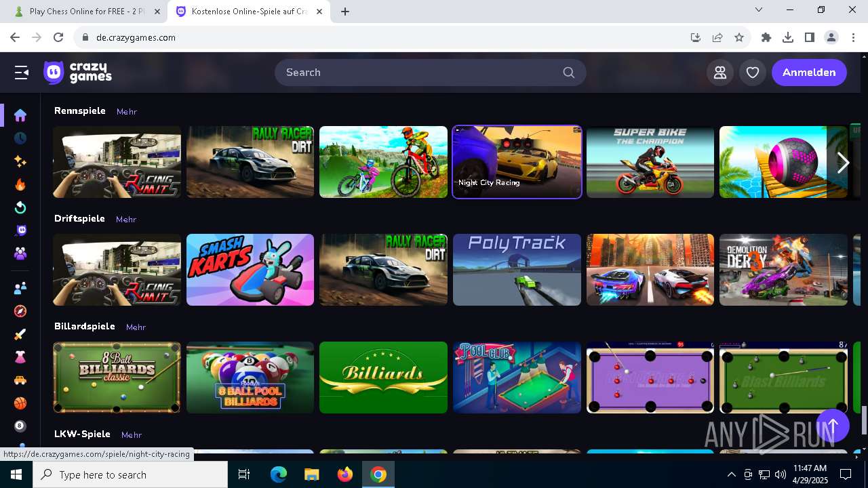Open Racing Limits thumbnail in Rennspiele row
This screenshot has height=488, width=868.
(117, 162)
